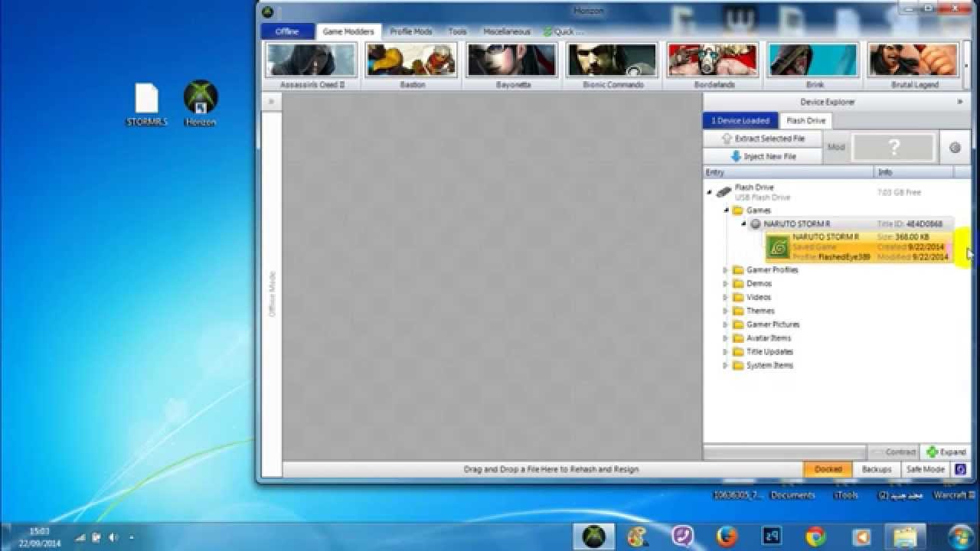The width and height of the screenshot is (980, 551).
Task: Select the Naruto leaf save icon
Action: pyautogui.click(x=778, y=247)
